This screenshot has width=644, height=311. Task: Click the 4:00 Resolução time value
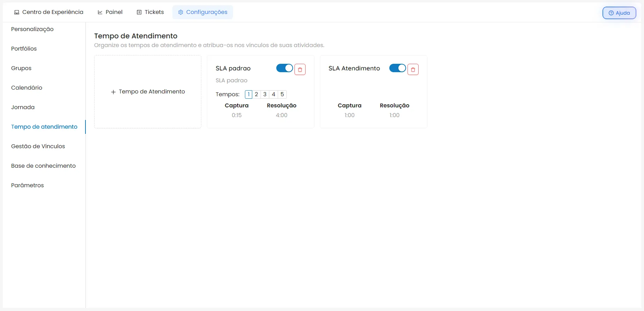pyautogui.click(x=282, y=115)
